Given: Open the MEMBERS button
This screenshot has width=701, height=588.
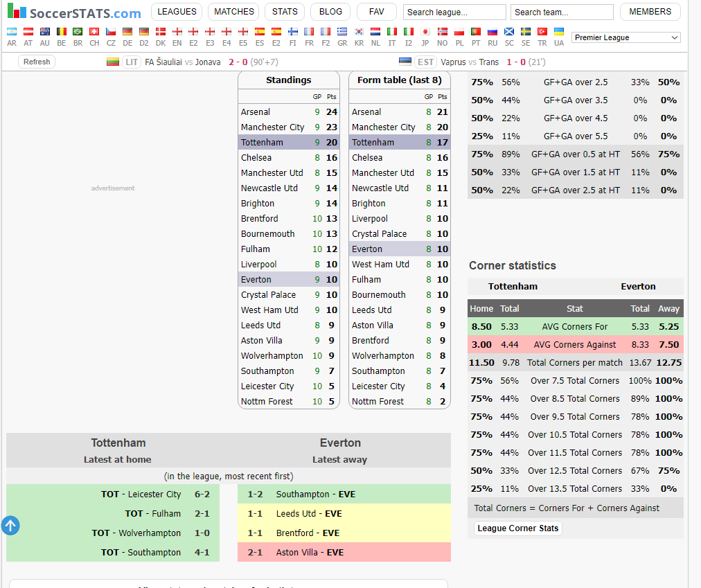Looking at the screenshot, I should pyautogui.click(x=650, y=12).
